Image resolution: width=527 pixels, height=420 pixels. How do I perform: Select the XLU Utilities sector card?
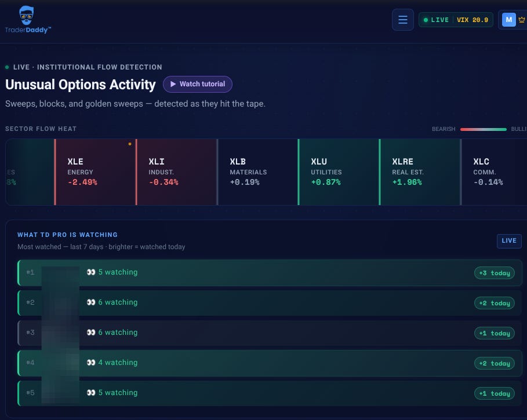click(x=339, y=172)
